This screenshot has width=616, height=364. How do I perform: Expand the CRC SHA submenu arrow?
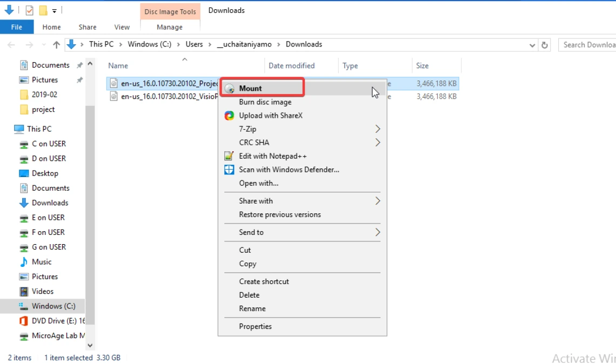(378, 143)
